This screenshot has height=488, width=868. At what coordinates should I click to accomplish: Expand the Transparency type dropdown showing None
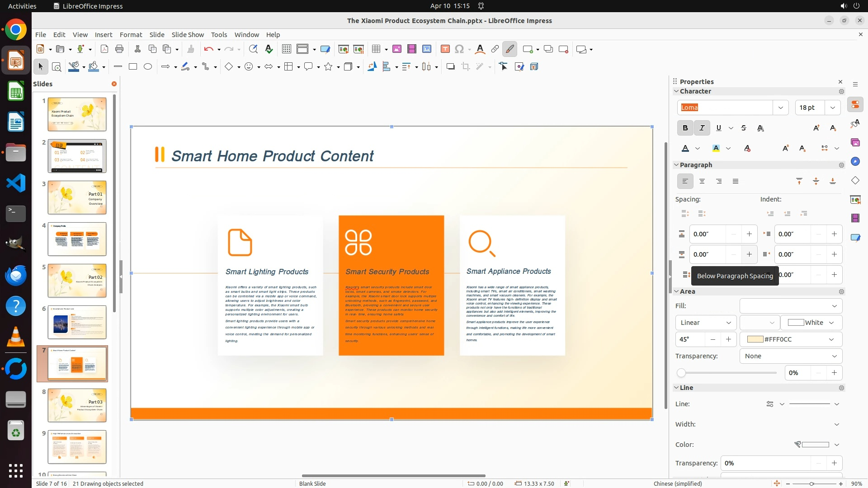coord(790,356)
